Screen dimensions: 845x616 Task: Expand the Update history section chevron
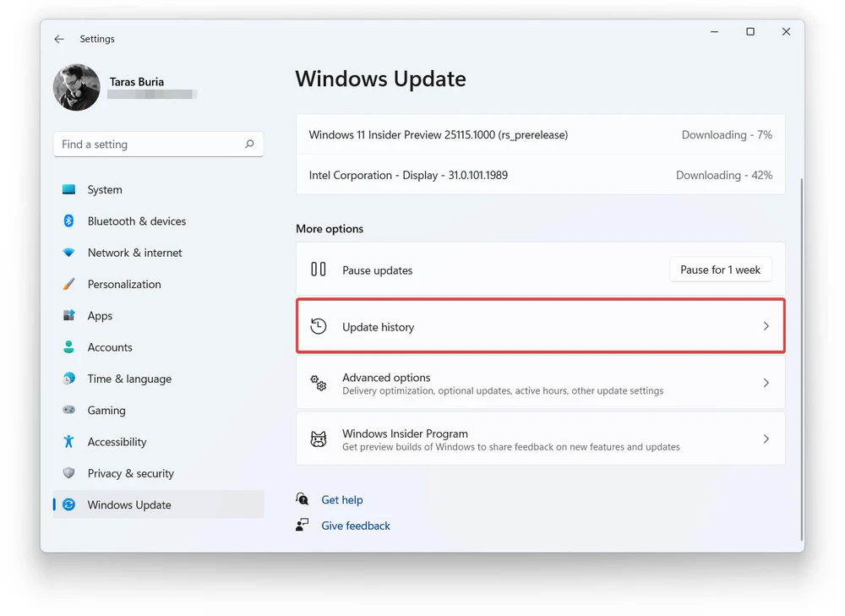click(766, 326)
